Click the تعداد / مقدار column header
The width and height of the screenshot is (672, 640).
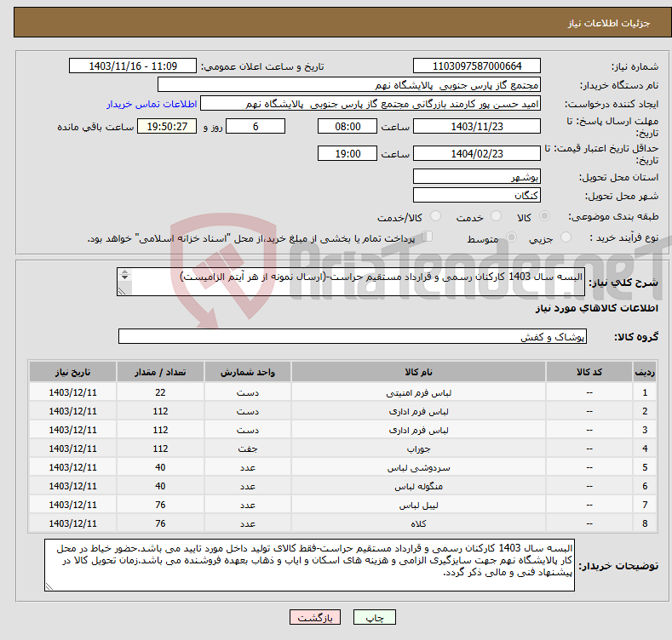[160, 372]
